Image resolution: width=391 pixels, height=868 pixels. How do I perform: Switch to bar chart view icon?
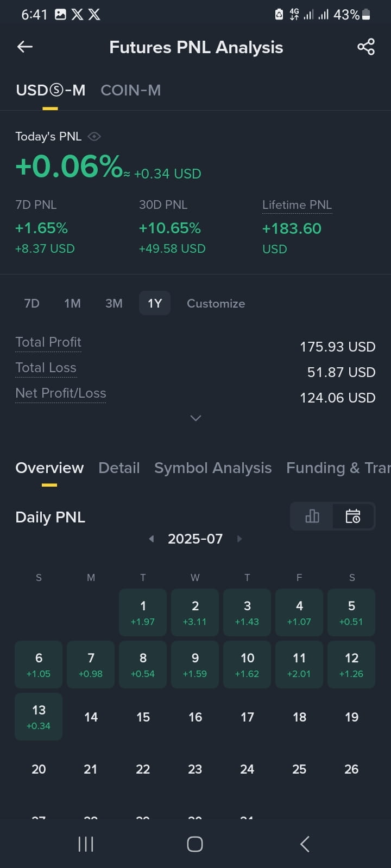(x=312, y=516)
